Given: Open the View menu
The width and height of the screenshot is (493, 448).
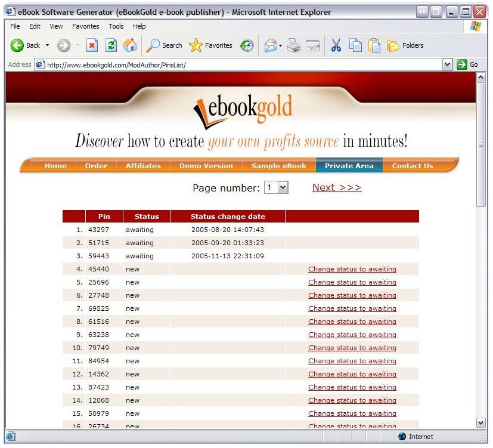Looking at the screenshot, I should tap(56, 26).
